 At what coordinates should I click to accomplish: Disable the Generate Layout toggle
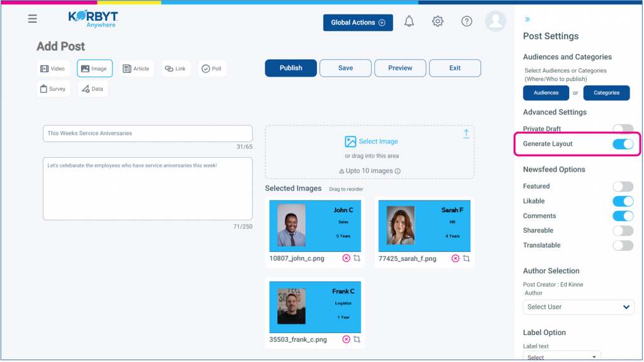point(623,144)
